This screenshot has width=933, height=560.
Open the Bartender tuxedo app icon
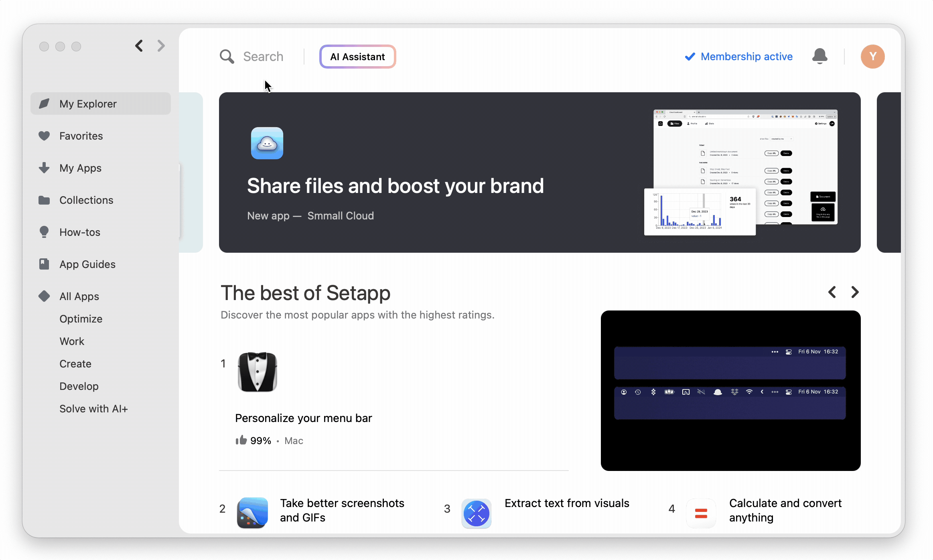click(258, 372)
